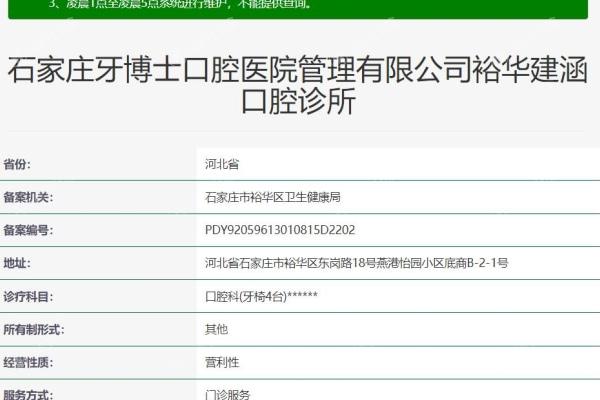
Task: Click the value '河北省'
Action: 222,164
